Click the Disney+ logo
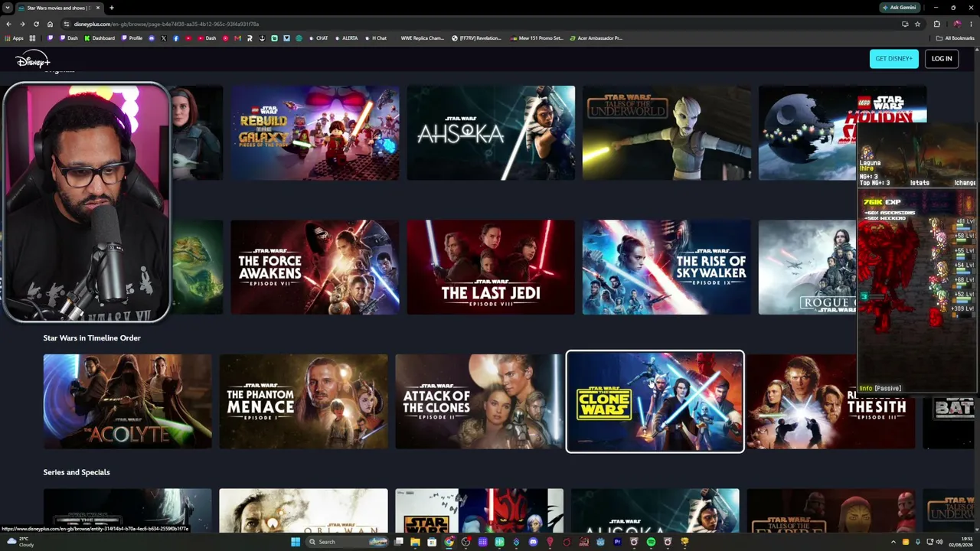This screenshot has width=980, height=551. (32, 60)
